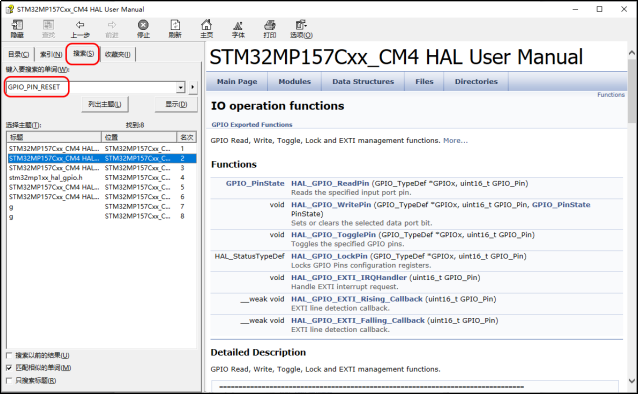The height and width of the screenshot is (395, 639).
Task: Open the Main Page navigation tab
Action: point(237,82)
